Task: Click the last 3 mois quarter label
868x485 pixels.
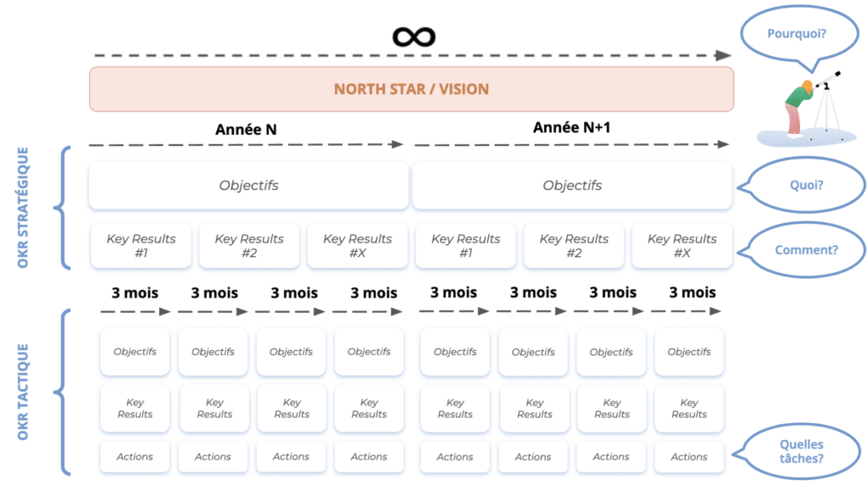Action: pos(693,293)
